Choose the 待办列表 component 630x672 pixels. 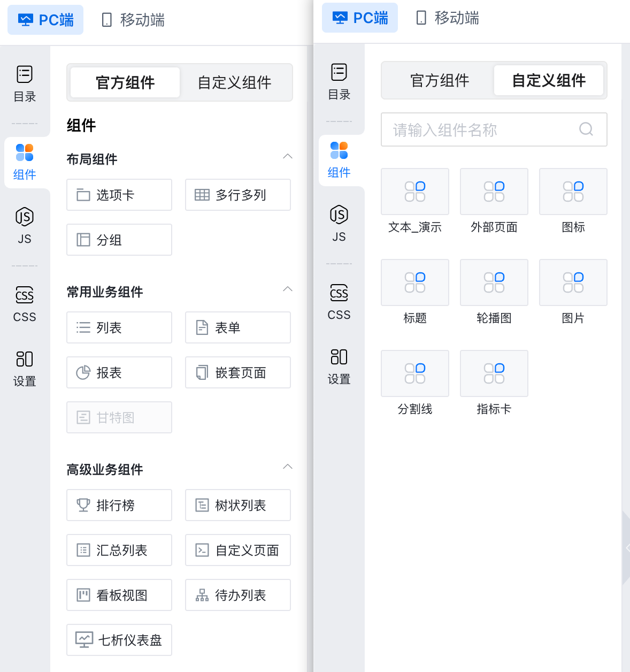click(x=237, y=595)
